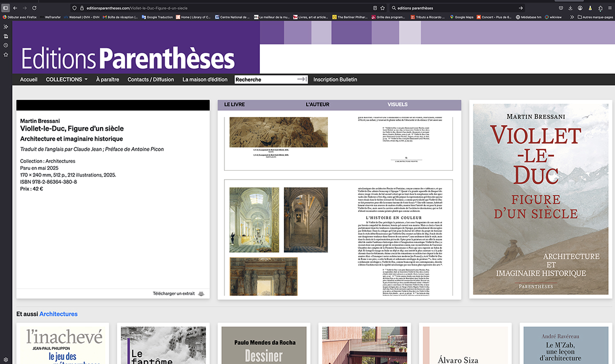Open Contacts / Diffusion page
The height and width of the screenshot is (364, 615).
pos(150,79)
